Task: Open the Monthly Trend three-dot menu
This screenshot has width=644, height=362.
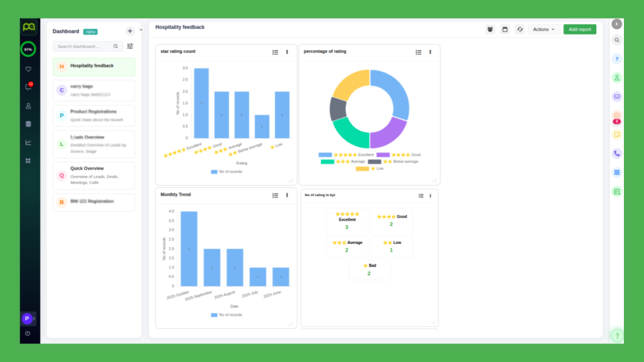Action: coord(287,195)
